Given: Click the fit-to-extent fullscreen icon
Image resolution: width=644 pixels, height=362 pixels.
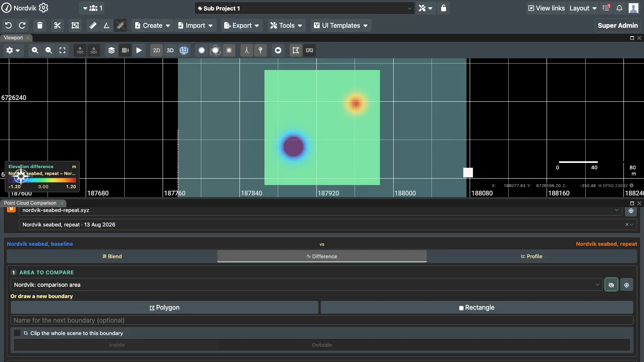Looking at the screenshot, I should point(62,50).
